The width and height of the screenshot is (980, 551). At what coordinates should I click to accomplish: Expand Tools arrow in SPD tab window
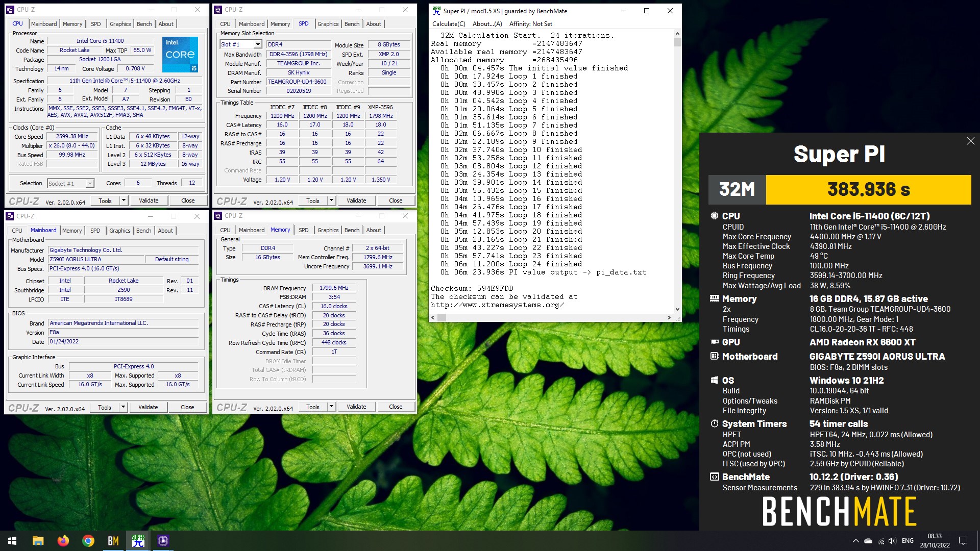pos(331,201)
